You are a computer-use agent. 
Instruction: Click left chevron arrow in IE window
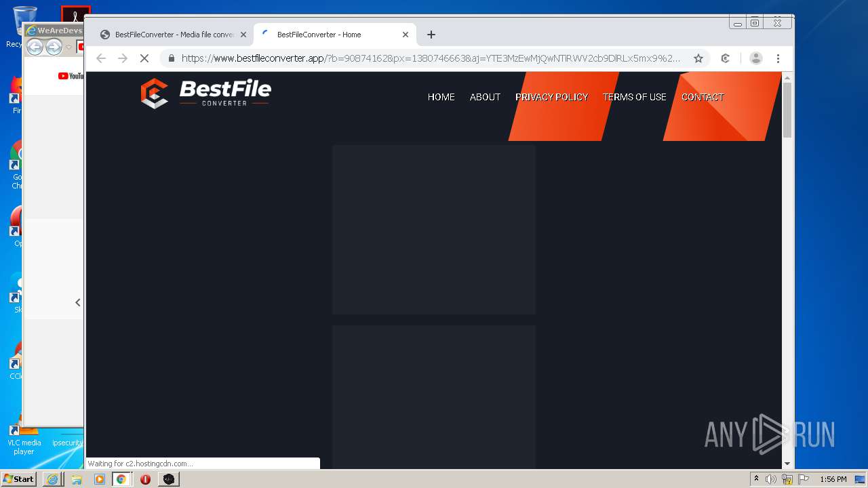click(x=77, y=302)
